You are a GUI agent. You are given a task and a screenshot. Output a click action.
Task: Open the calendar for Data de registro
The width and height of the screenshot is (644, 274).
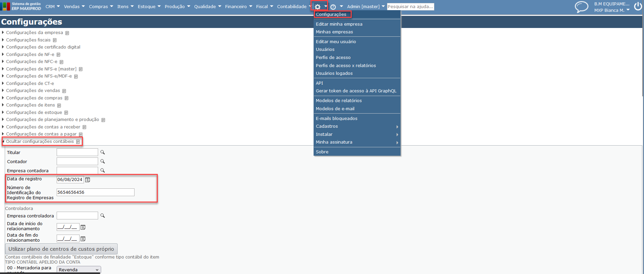click(x=88, y=180)
